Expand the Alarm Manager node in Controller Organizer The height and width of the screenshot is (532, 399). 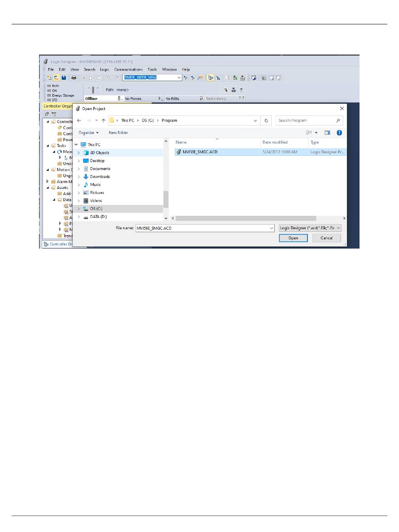coord(47,182)
